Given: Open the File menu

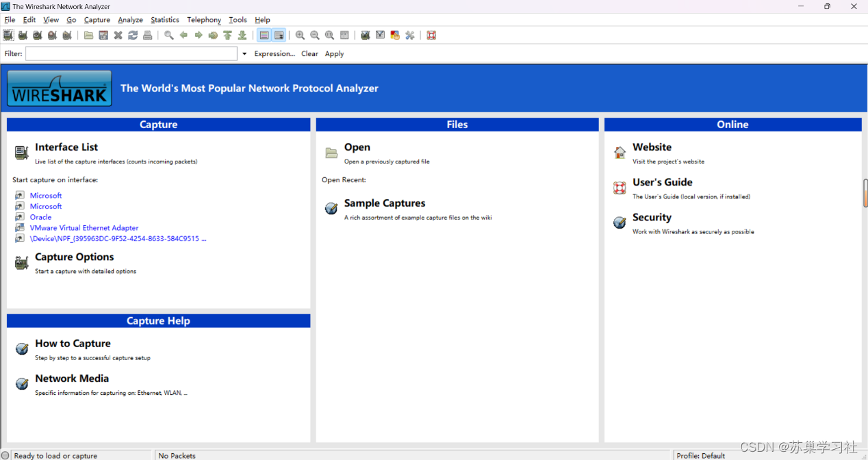Looking at the screenshot, I should point(10,20).
